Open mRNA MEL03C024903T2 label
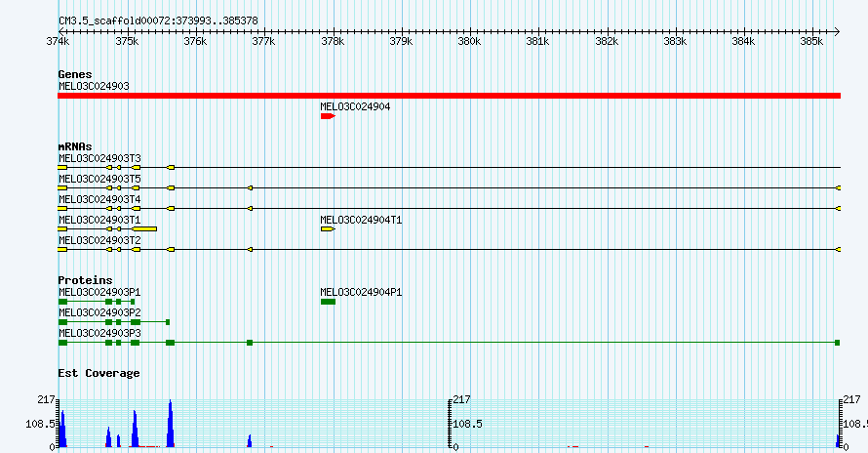This screenshot has height=453, width=868. click(x=99, y=240)
